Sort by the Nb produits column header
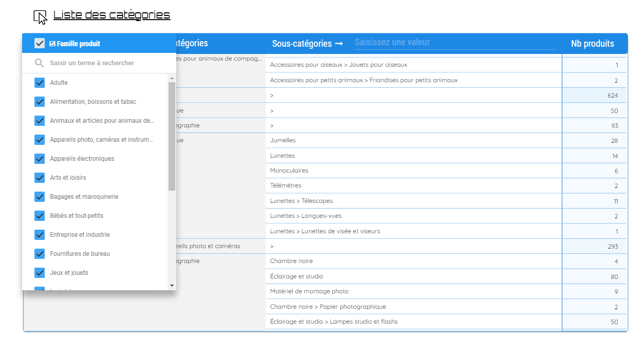Screen dimensions: 644x337 point(592,44)
